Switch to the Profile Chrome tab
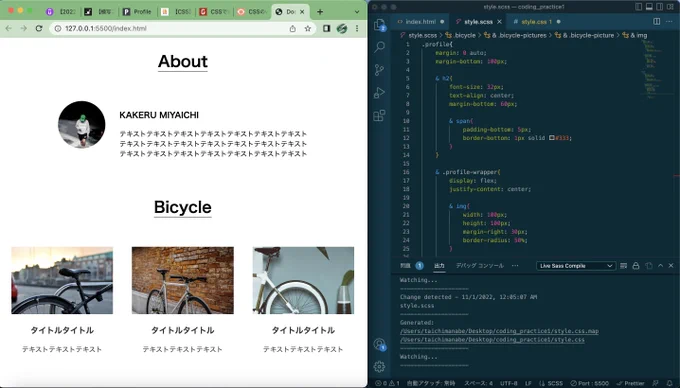 pyautogui.click(x=137, y=12)
